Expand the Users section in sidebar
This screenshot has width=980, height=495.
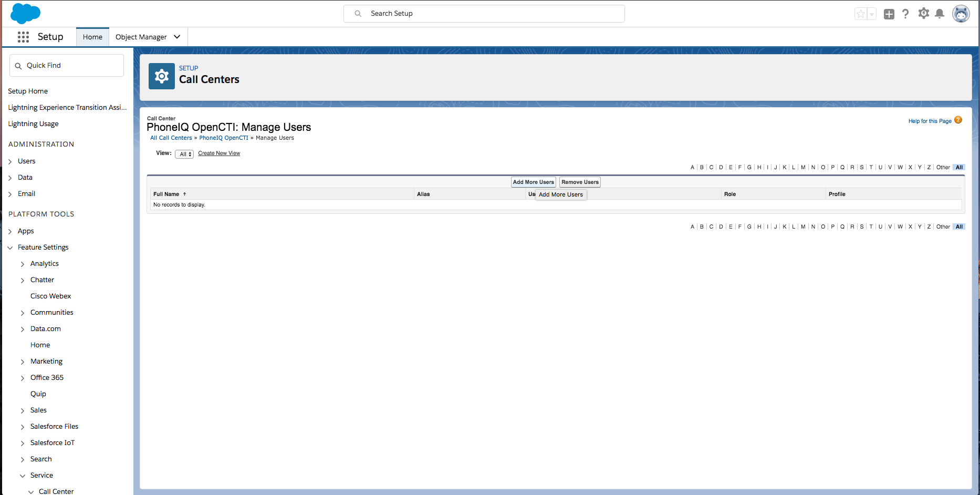tap(10, 161)
